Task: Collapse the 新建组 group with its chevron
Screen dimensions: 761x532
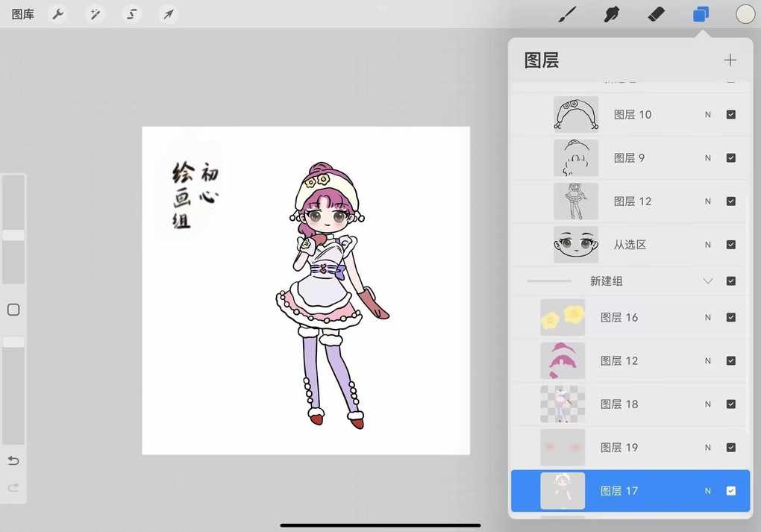Action: 707,281
